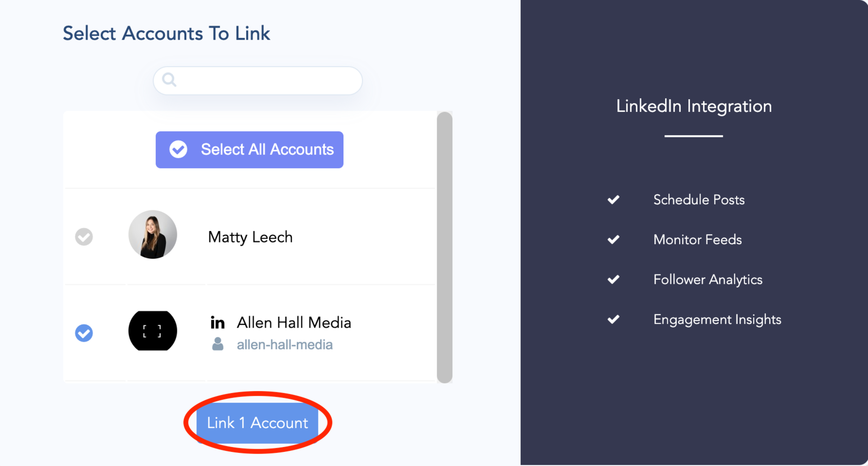Click the Select All Accounts button
The height and width of the screenshot is (466, 868).
[250, 150]
